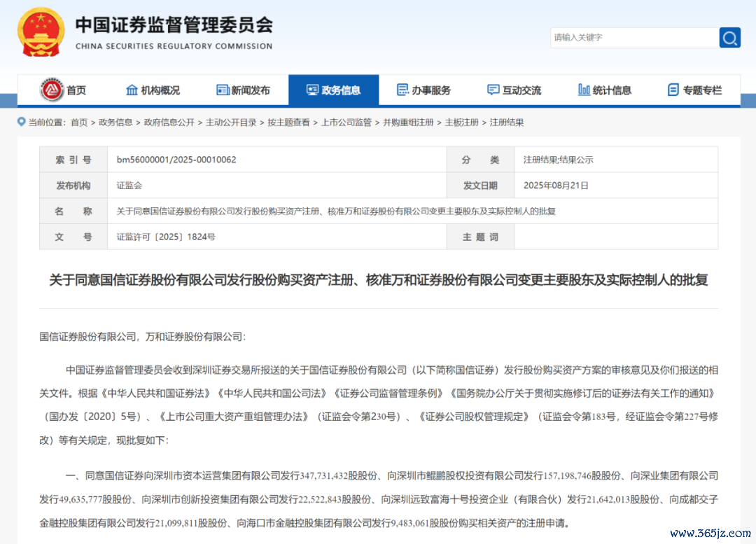The image size is (756, 544).
Task: Click the 索引号 label cell
Action: coord(73,160)
